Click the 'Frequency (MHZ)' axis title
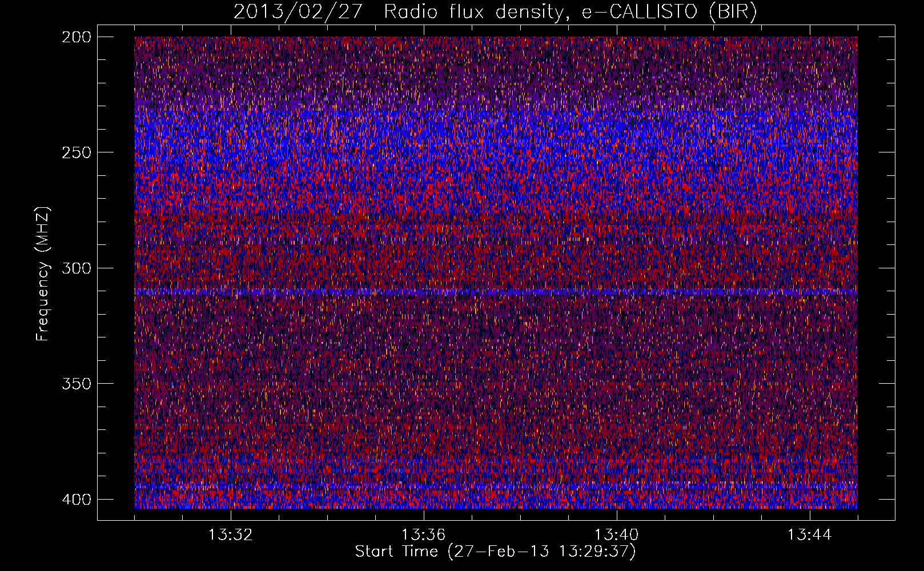The width and height of the screenshot is (924, 571). (43, 274)
